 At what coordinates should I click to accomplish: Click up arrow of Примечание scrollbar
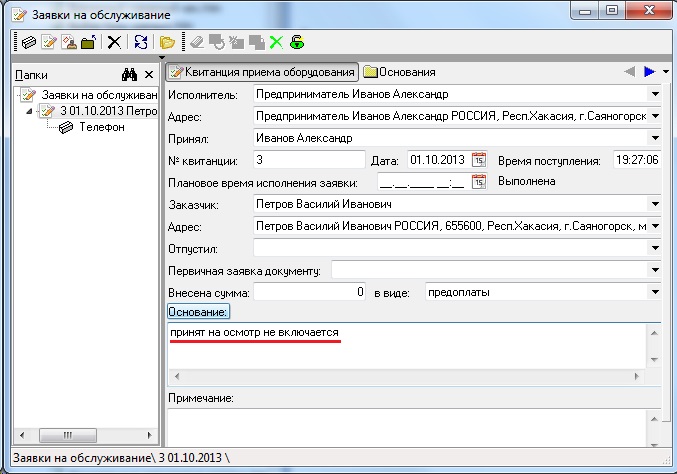click(x=654, y=419)
